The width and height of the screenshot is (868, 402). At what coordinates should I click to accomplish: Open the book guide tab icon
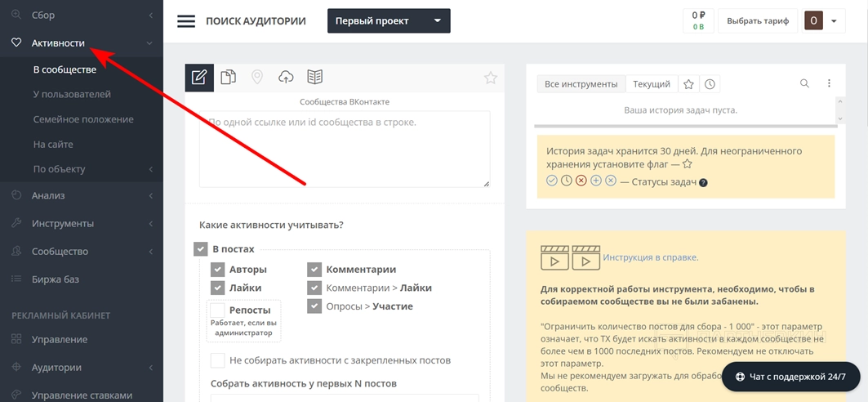pyautogui.click(x=315, y=78)
